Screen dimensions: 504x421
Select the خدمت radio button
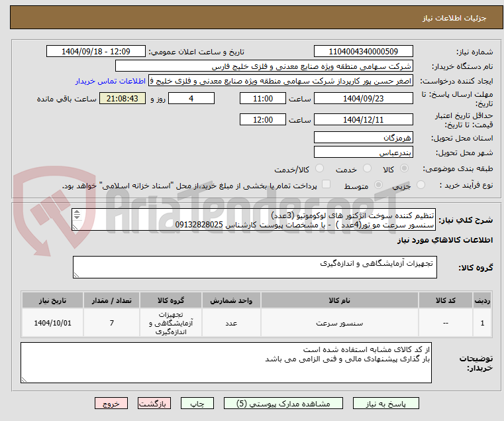pyautogui.click(x=367, y=168)
